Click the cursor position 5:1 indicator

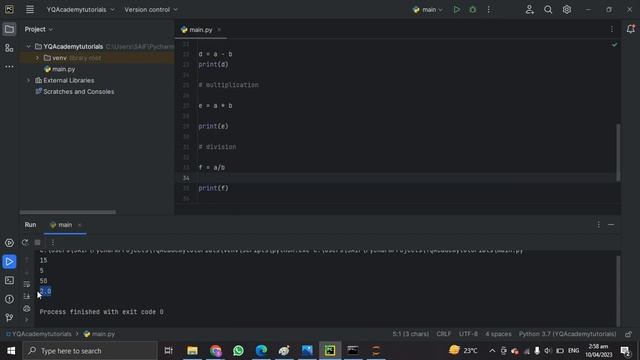coord(410,334)
